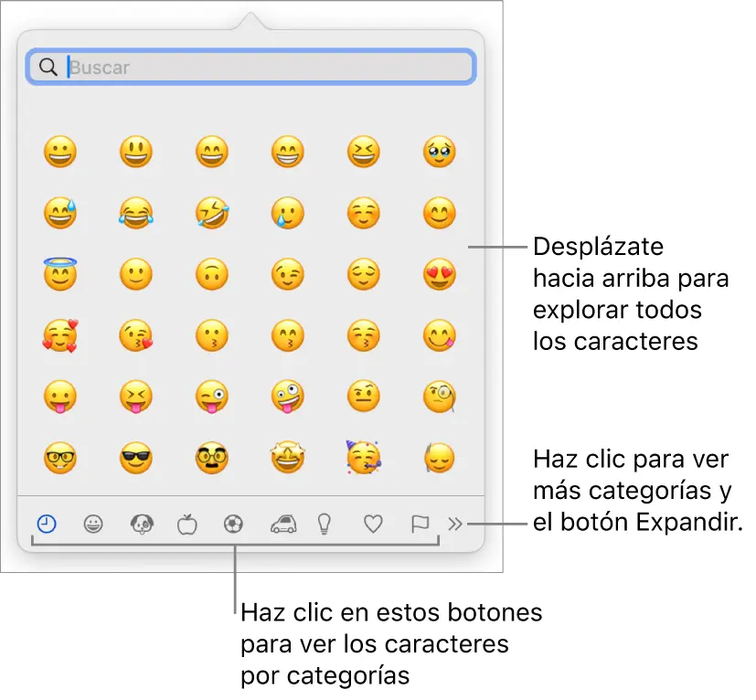Open the symbols heart category
The height and width of the screenshot is (700, 756).
tap(373, 524)
